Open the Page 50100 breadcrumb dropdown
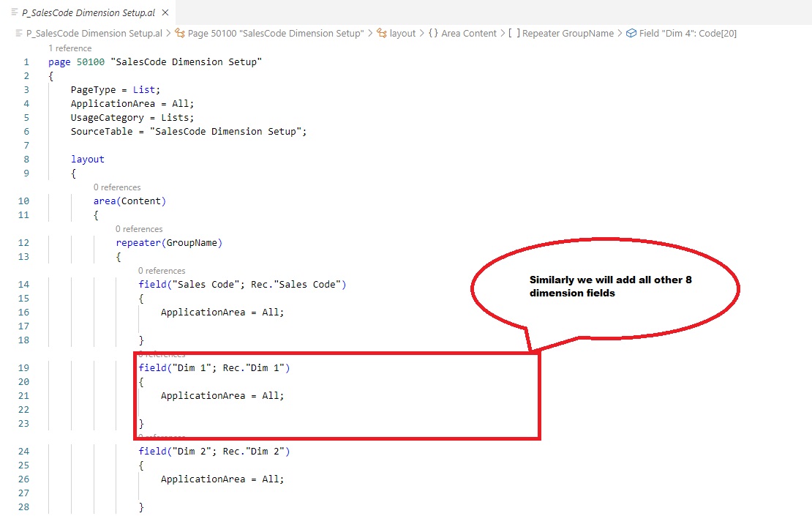The image size is (812, 516). [x=276, y=34]
